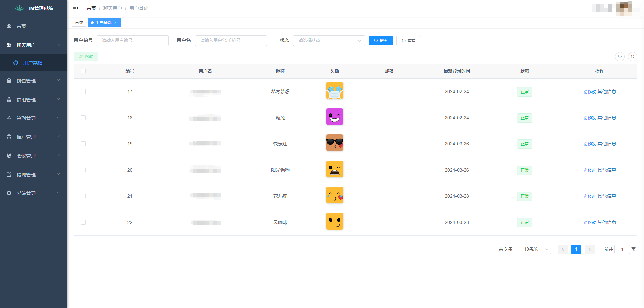Select the 会议管理 globe icon
Screen dimensions: 644x308
(x=9, y=156)
